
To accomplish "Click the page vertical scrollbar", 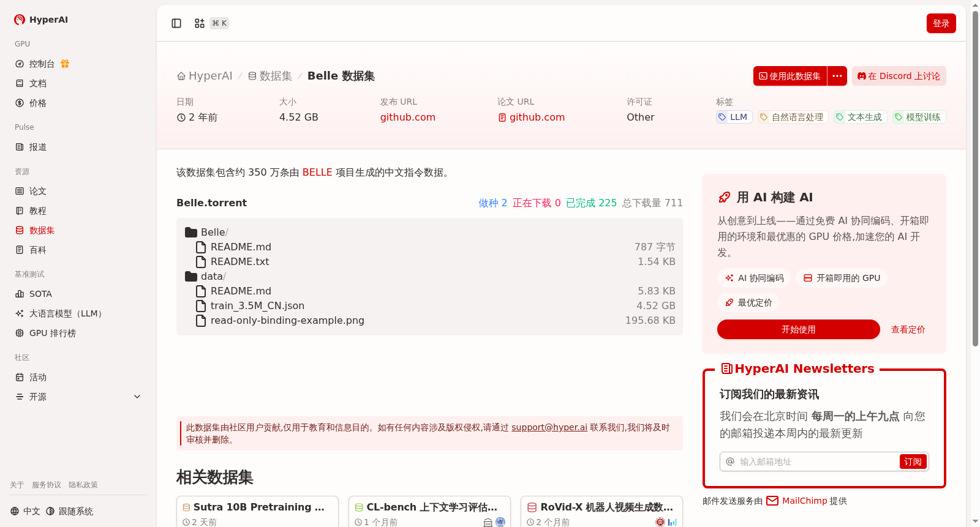I will [976, 178].
